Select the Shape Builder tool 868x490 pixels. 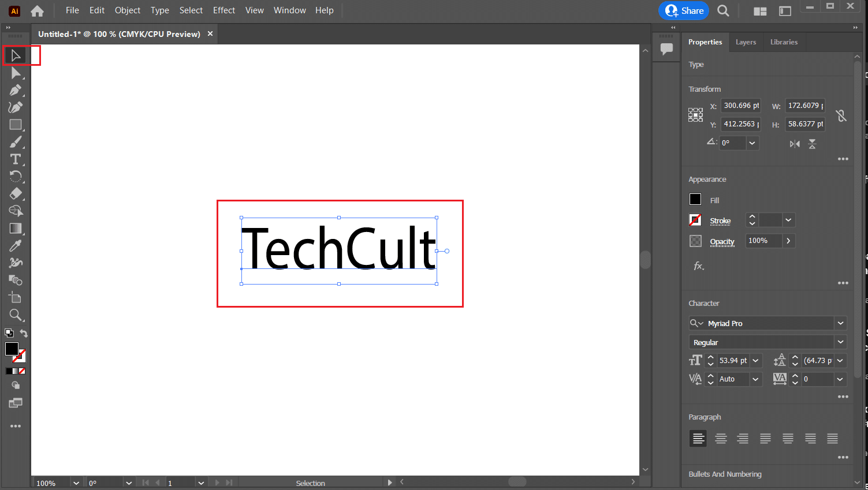coord(16,211)
